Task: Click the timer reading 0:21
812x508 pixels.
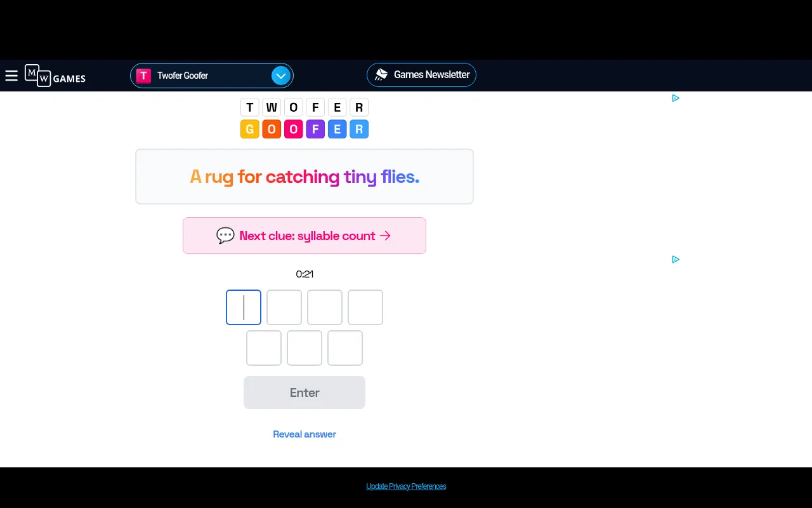Action: pyautogui.click(x=304, y=274)
